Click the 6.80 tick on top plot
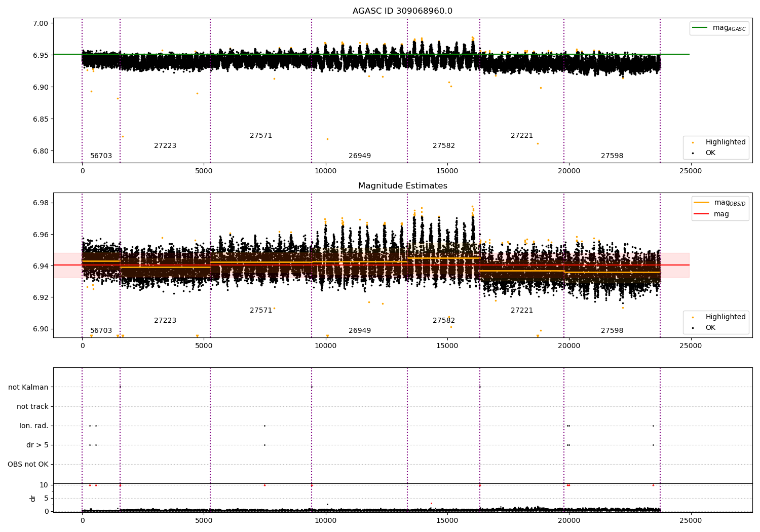Viewport: 760px width, 532px height. [41, 151]
